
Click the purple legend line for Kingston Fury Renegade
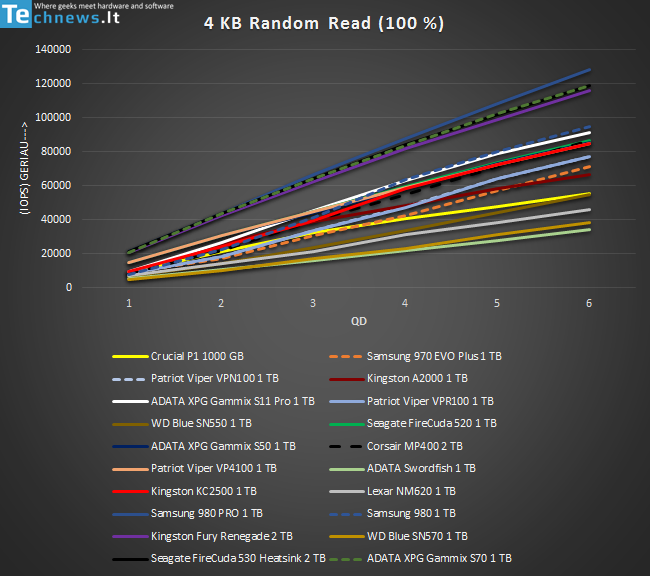130,537
